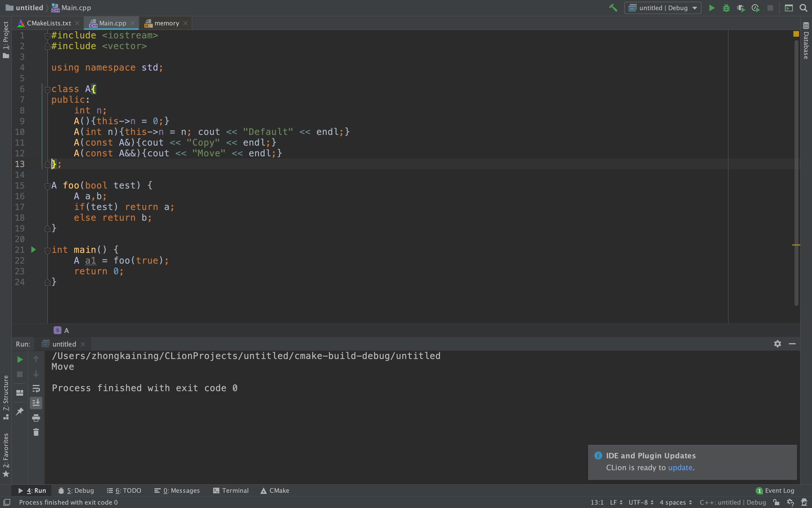Toggle scroll to end in console
The width and height of the screenshot is (812, 508).
coord(36,402)
